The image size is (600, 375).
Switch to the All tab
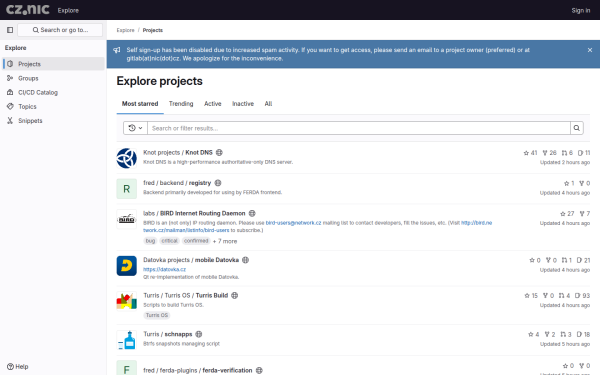click(x=268, y=104)
